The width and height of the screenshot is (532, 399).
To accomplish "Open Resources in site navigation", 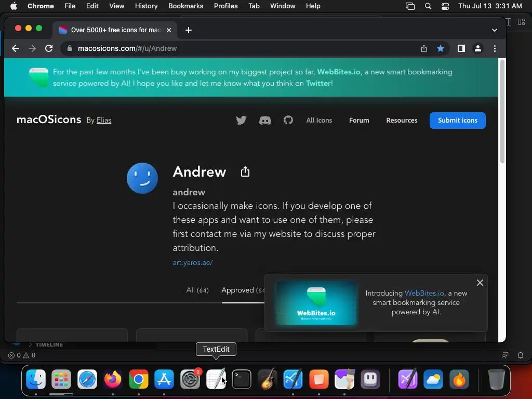I will pyautogui.click(x=402, y=120).
